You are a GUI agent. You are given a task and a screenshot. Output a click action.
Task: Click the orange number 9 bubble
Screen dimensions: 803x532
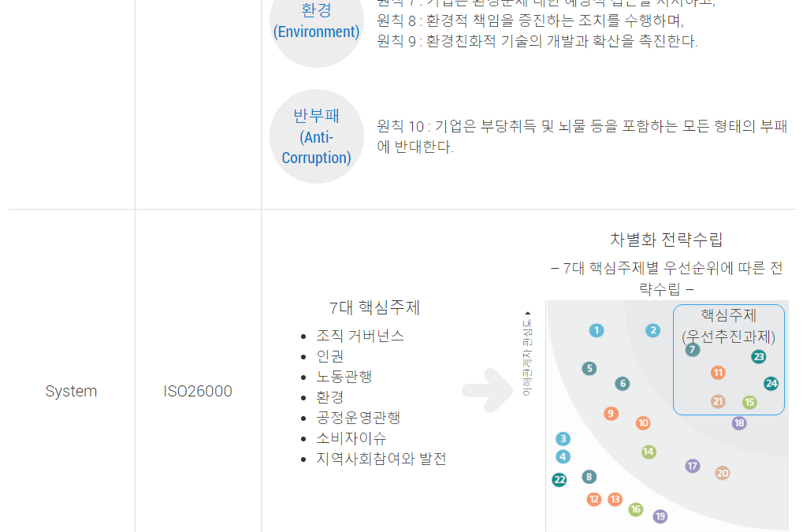(611, 413)
